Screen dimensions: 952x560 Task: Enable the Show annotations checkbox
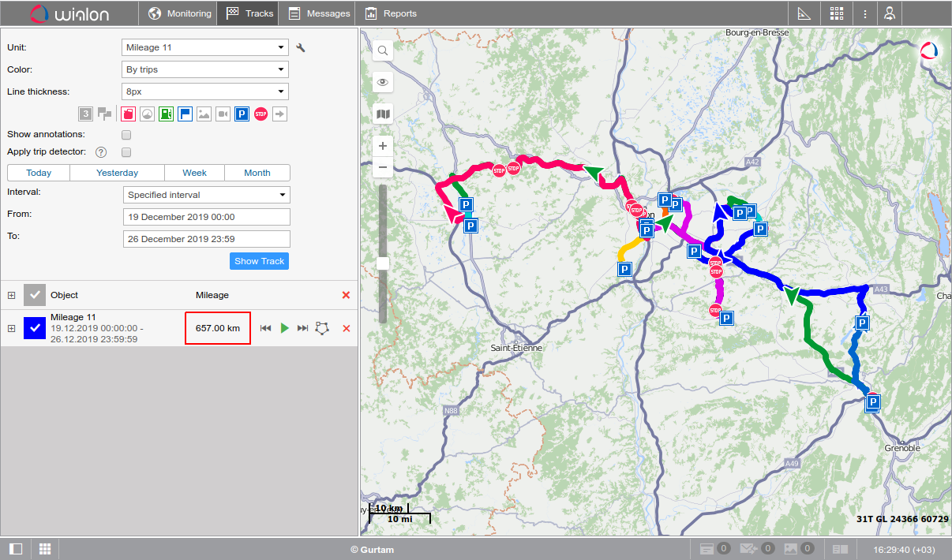pyautogui.click(x=126, y=135)
